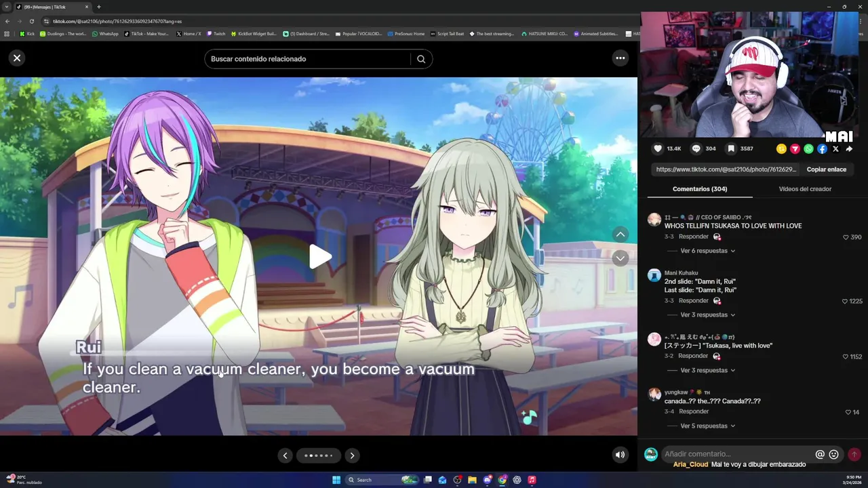Like Mani Kuhaku's comment (1225)
This screenshot has width=868, height=488.
click(845, 301)
